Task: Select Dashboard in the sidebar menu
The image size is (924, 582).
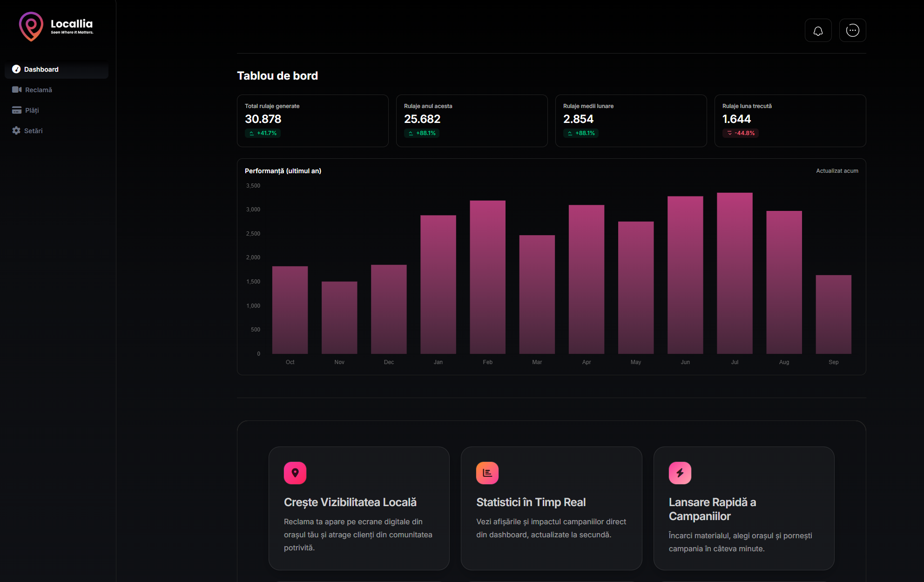Action: click(42, 69)
